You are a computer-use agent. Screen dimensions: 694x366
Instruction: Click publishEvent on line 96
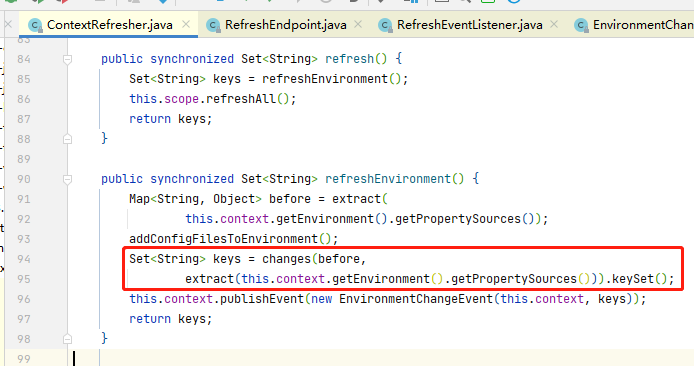(x=262, y=299)
